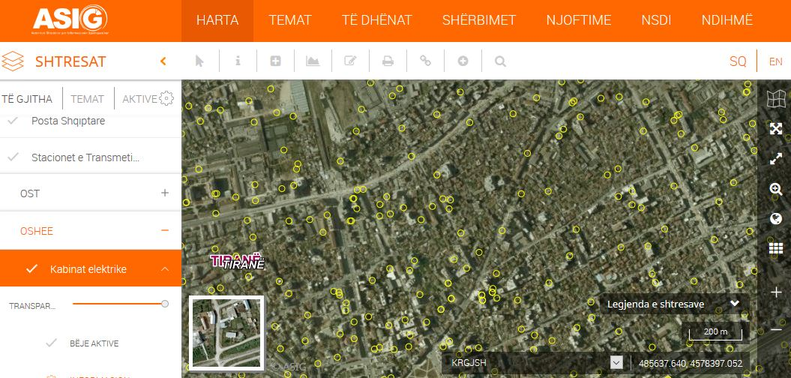
Task: Toggle Posta Shqiptare layer checkmark
Action: (13, 121)
